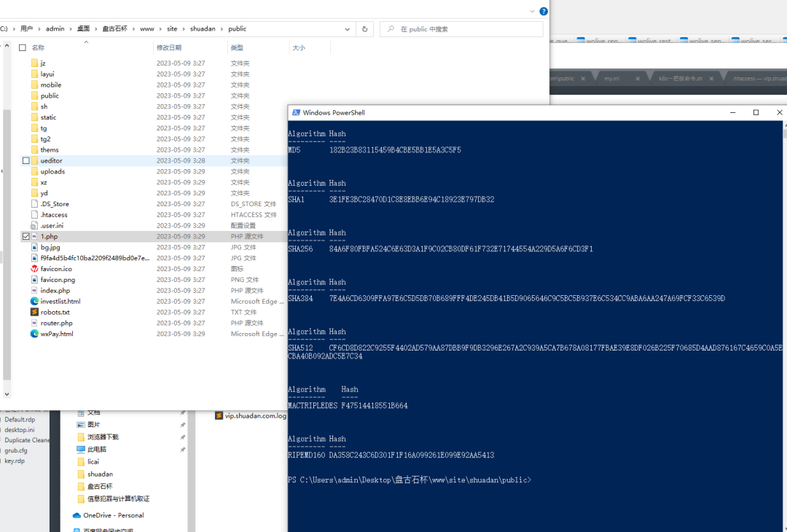This screenshot has height=532, width=787.
Task: Open the licai folder in sidebar
Action: click(x=93, y=462)
